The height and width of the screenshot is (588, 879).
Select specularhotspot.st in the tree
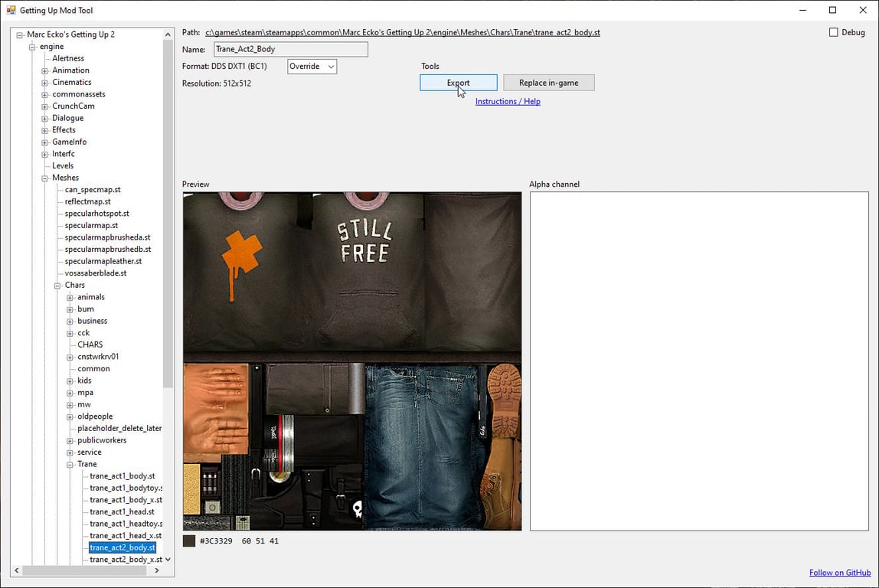[97, 214]
